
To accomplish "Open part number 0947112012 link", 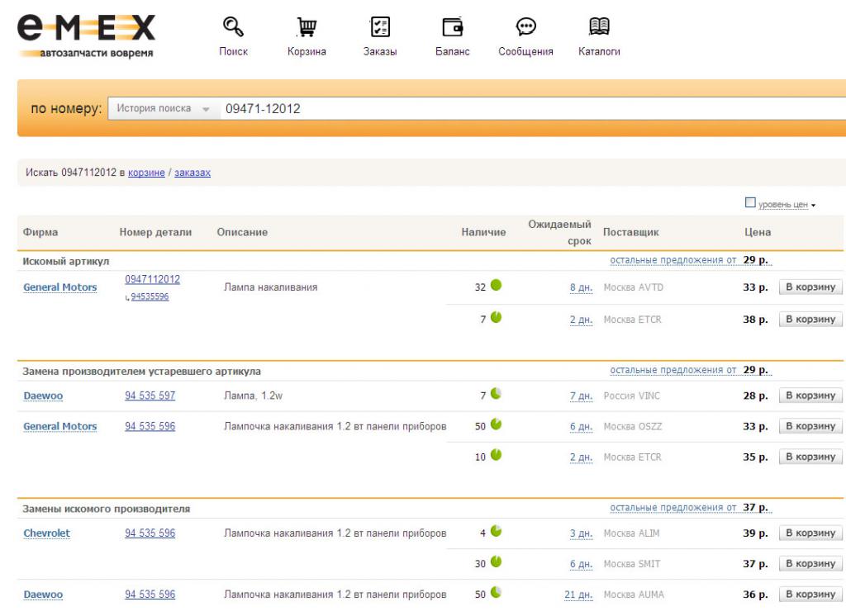I will tap(152, 279).
